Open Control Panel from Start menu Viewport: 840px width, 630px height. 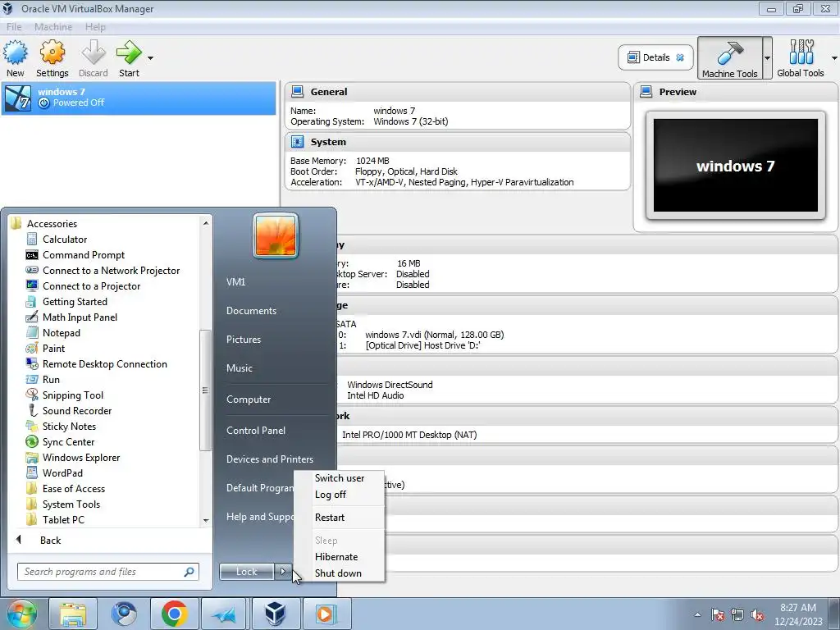[x=256, y=430]
